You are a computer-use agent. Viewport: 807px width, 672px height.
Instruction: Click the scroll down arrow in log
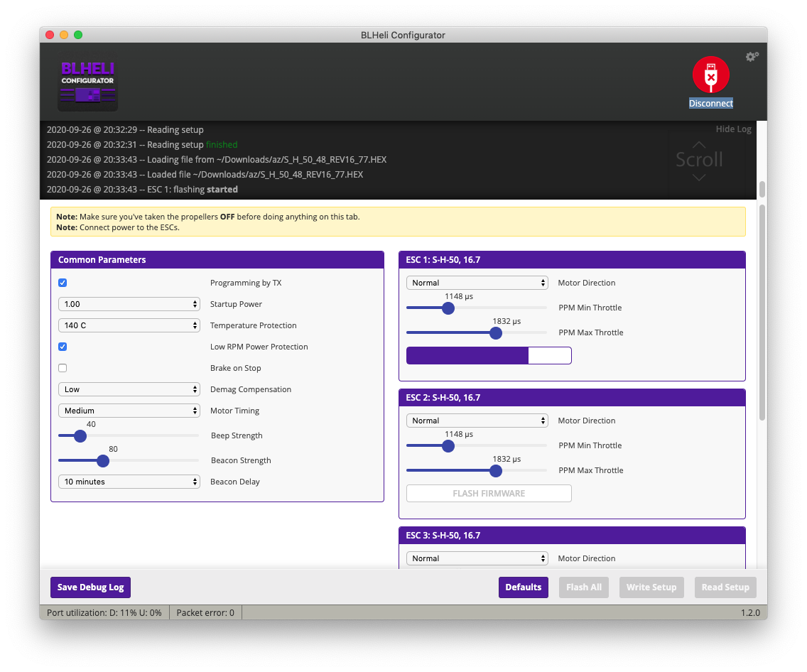[699, 178]
